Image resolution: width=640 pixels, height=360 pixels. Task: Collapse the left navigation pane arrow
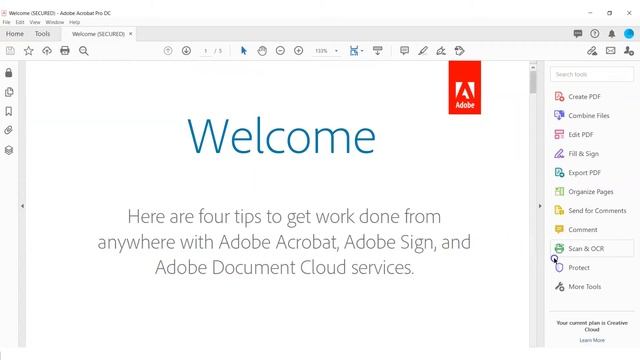(22, 206)
